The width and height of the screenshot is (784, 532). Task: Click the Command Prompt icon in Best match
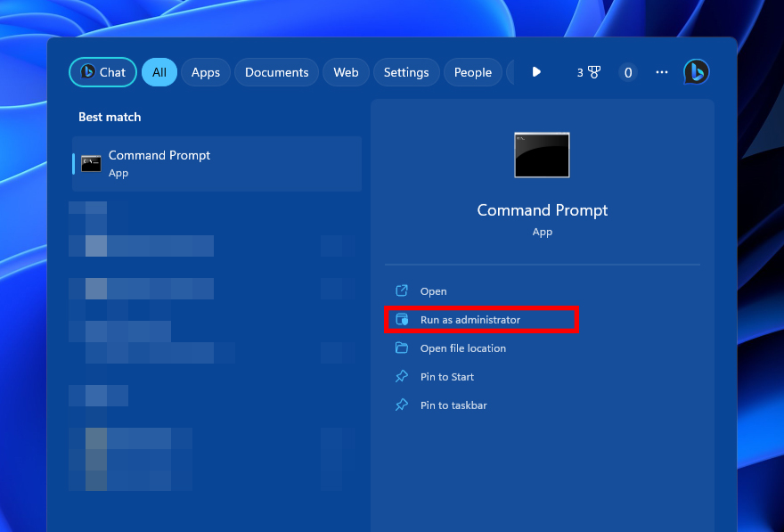(91, 163)
